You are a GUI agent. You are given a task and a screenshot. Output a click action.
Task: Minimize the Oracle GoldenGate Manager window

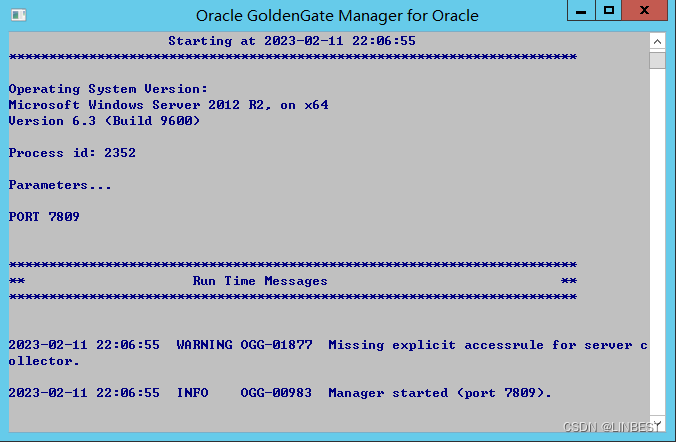[581, 10]
